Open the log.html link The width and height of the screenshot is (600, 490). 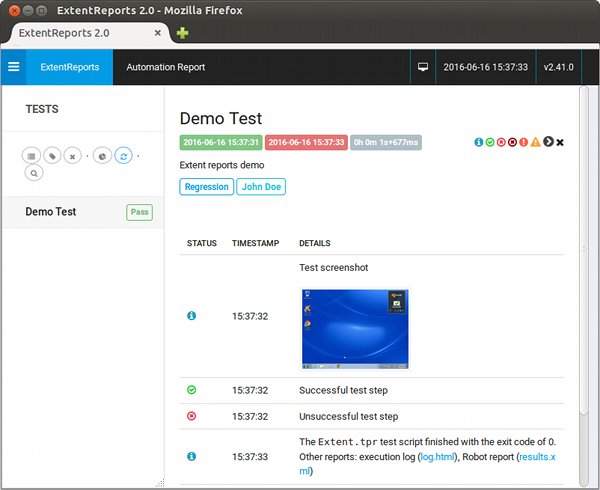click(x=437, y=456)
